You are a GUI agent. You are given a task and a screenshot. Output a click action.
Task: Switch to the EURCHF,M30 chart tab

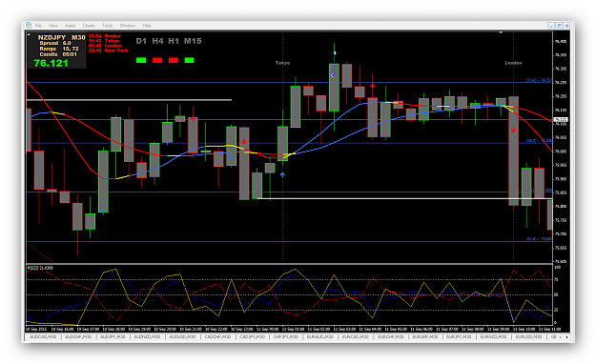pos(390,336)
